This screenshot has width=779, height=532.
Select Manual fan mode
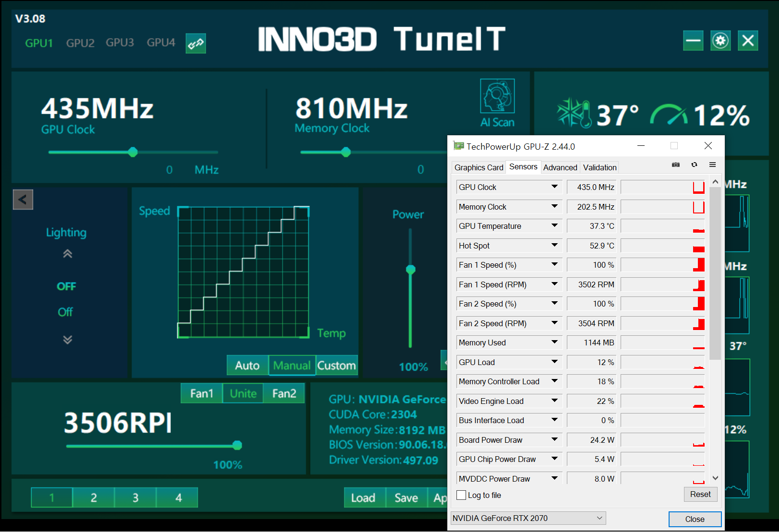[x=292, y=366]
